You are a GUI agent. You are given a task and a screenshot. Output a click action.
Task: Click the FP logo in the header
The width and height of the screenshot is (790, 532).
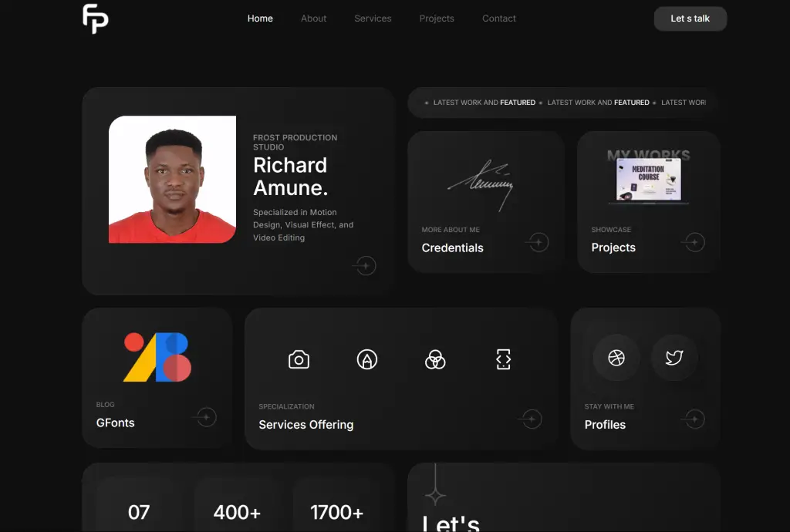tap(96, 19)
